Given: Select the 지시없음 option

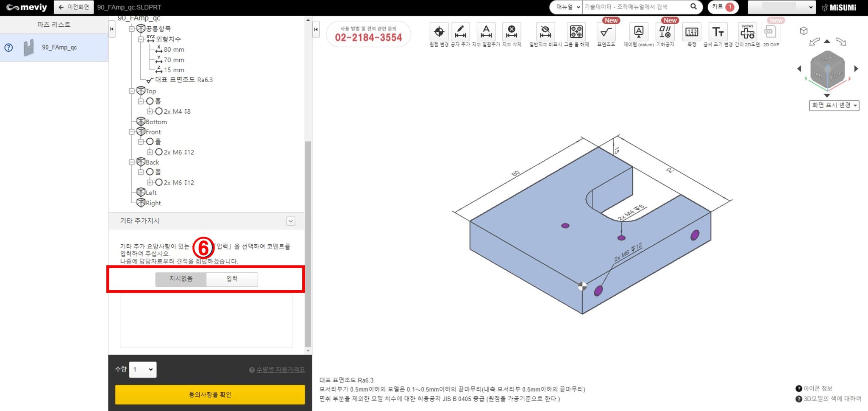Looking at the screenshot, I should point(181,279).
